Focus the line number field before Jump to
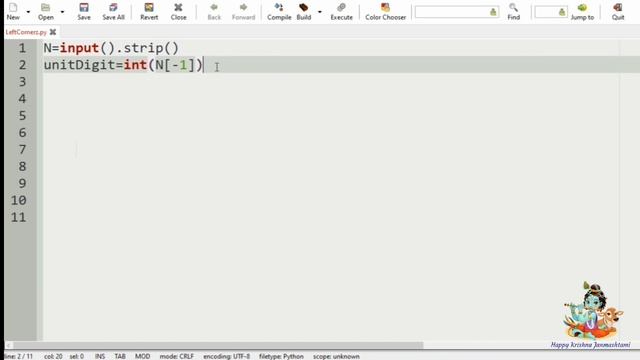 pyautogui.click(x=546, y=12)
